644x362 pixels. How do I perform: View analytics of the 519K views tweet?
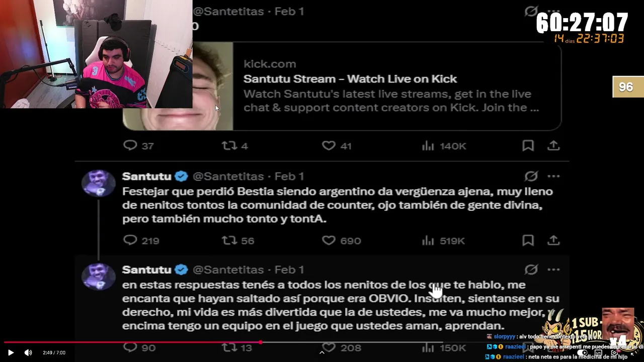[428, 241]
